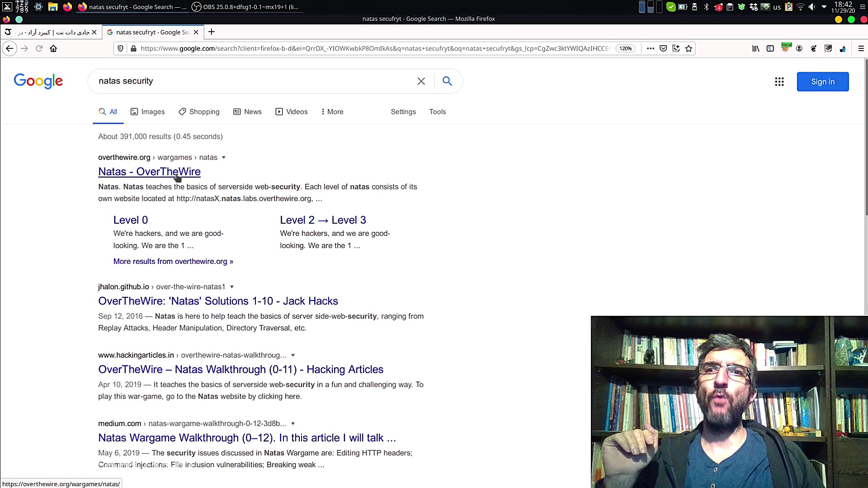The height and width of the screenshot is (488, 868).
Task: Click the 120% zoom level badge
Action: 626,48
